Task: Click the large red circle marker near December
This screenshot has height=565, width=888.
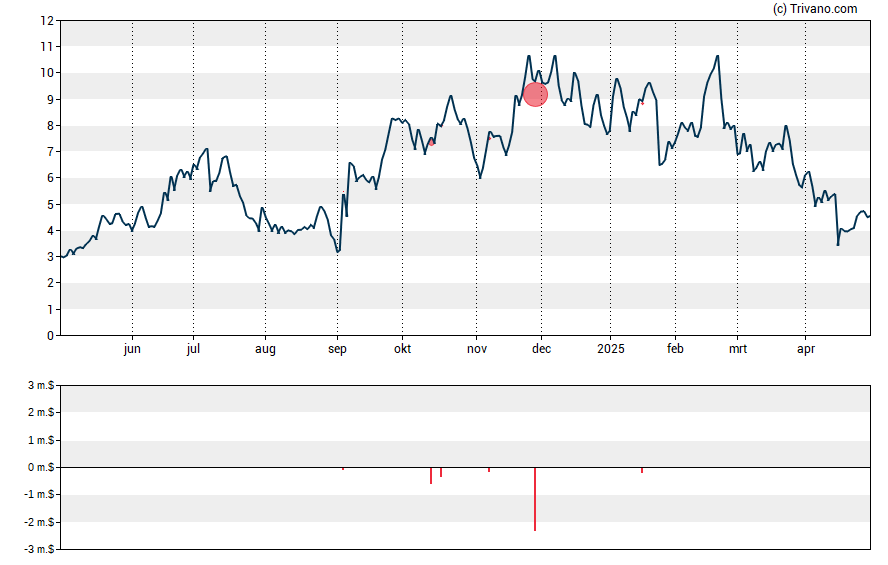Action: [x=535, y=95]
